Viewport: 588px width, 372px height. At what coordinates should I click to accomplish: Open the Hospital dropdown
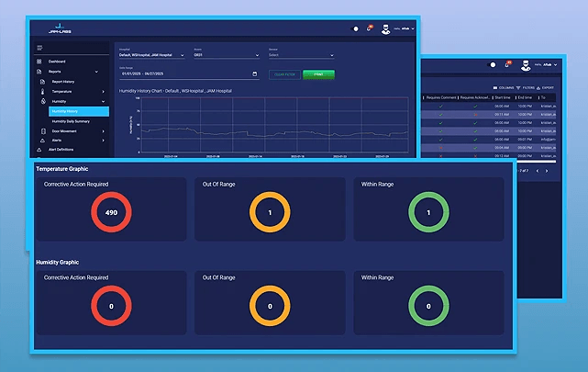click(153, 55)
